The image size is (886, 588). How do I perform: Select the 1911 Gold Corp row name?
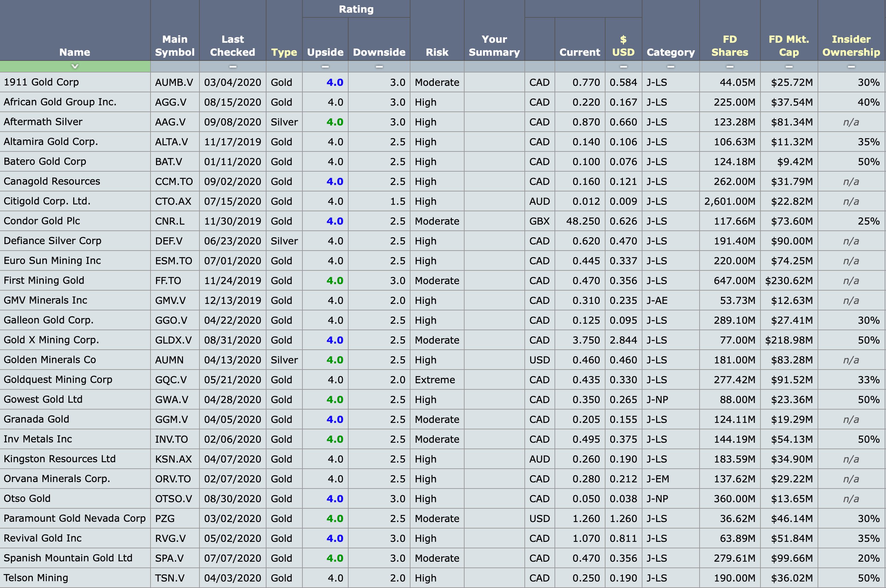tap(41, 82)
